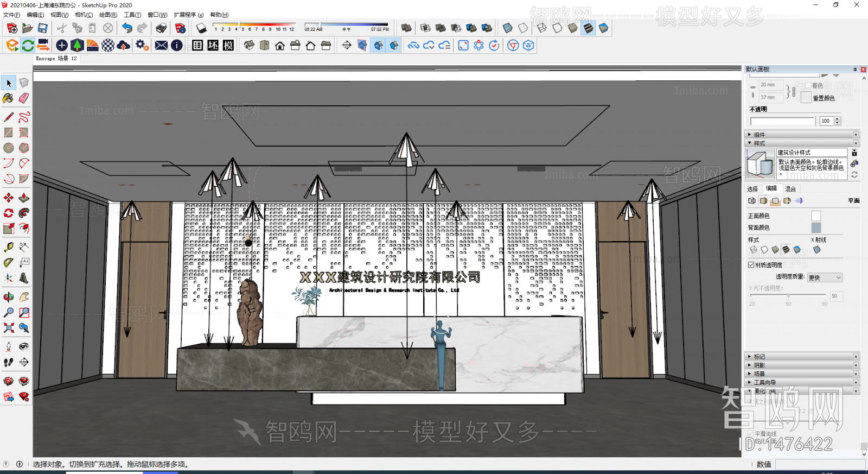This screenshot has height=474, width=868.
Task: Expand the 组件 panel section
Action: tap(801, 134)
